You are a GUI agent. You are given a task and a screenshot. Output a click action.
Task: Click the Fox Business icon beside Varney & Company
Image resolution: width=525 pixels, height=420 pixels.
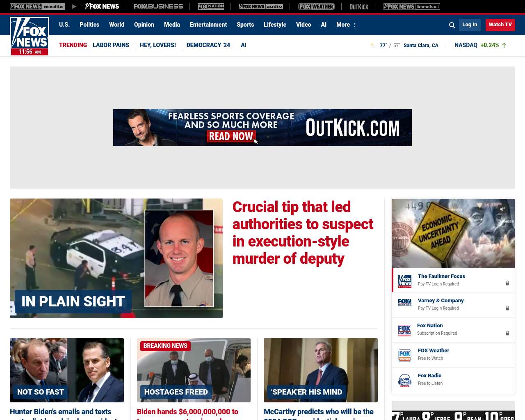pyautogui.click(x=405, y=303)
